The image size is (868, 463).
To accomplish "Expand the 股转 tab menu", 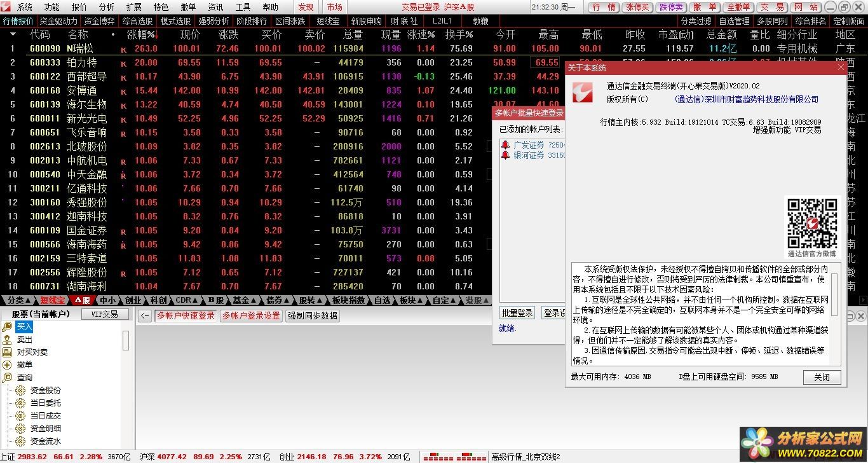I will (310, 300).
